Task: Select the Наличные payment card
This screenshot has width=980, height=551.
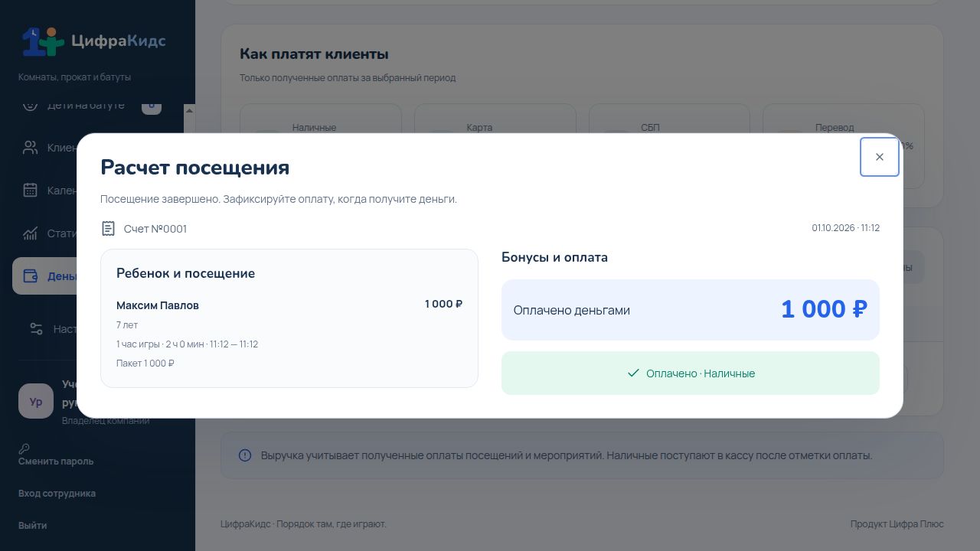Action: (321, 145)
